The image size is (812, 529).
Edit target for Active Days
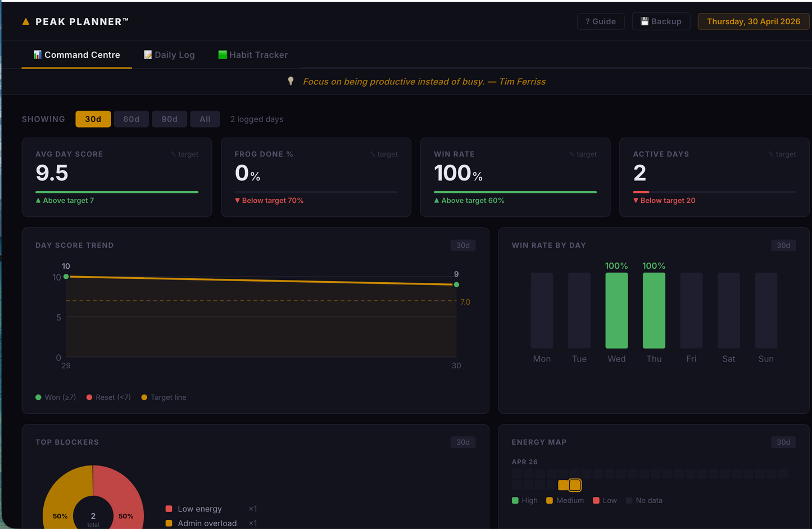782,154
